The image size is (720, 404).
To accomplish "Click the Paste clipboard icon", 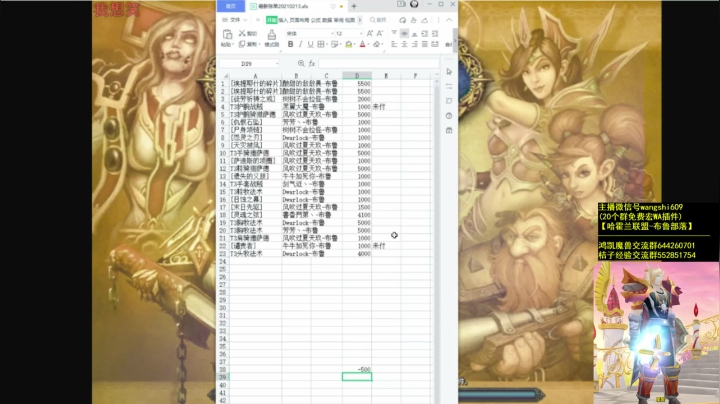I will point(227,34).
